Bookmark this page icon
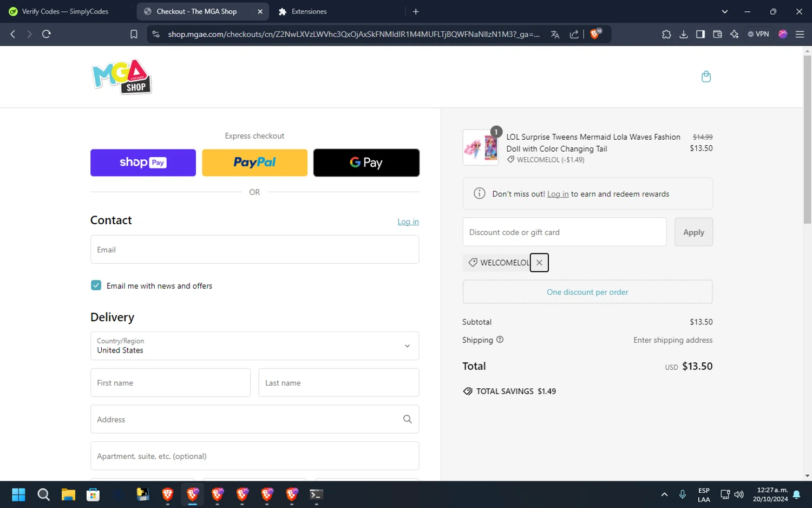The image size is (812, 508). pos(134,34)
